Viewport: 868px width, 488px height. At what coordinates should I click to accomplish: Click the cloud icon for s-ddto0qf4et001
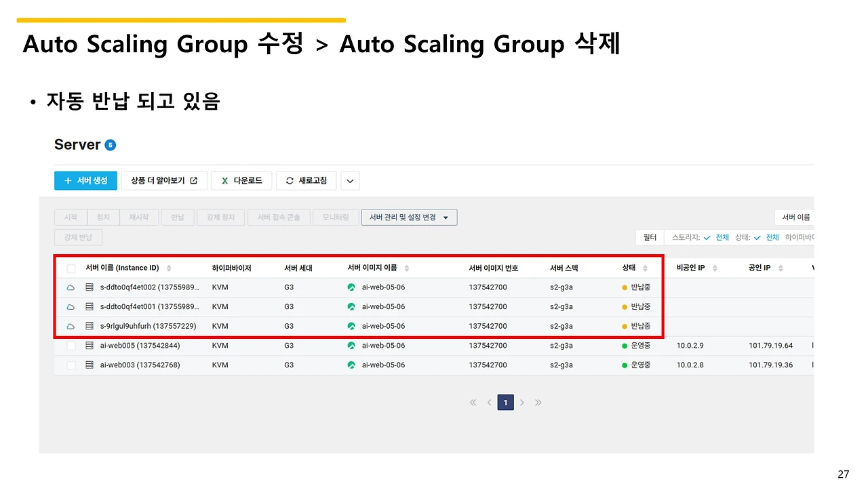71,307
